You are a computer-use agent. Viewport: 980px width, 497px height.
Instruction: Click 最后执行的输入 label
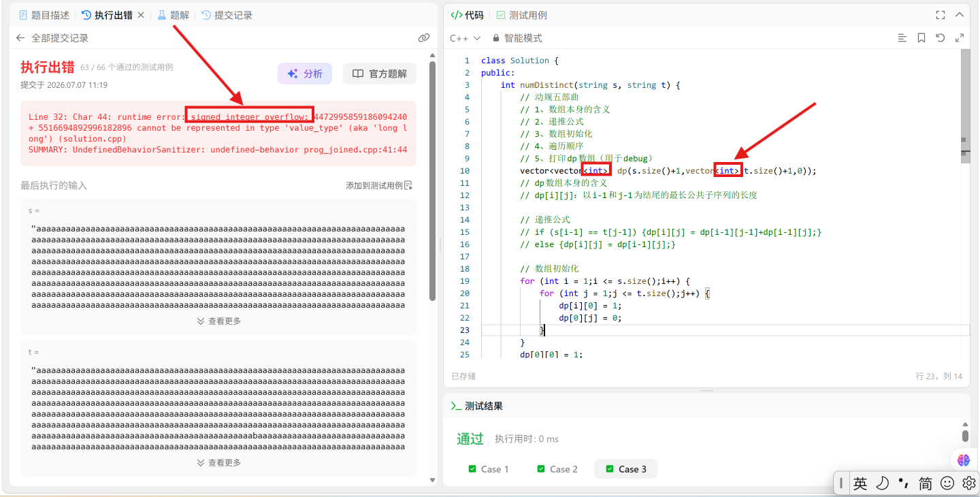point(54,185)
